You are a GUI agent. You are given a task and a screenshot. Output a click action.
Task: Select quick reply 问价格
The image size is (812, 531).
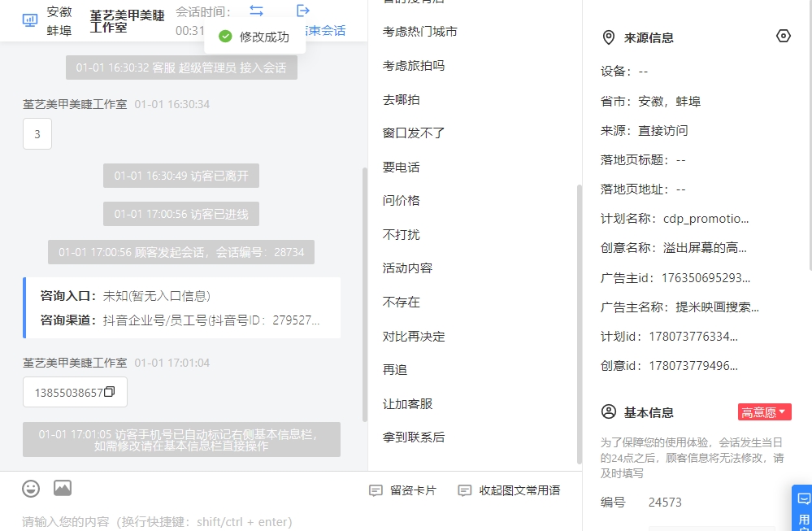[x=402, y=201]
